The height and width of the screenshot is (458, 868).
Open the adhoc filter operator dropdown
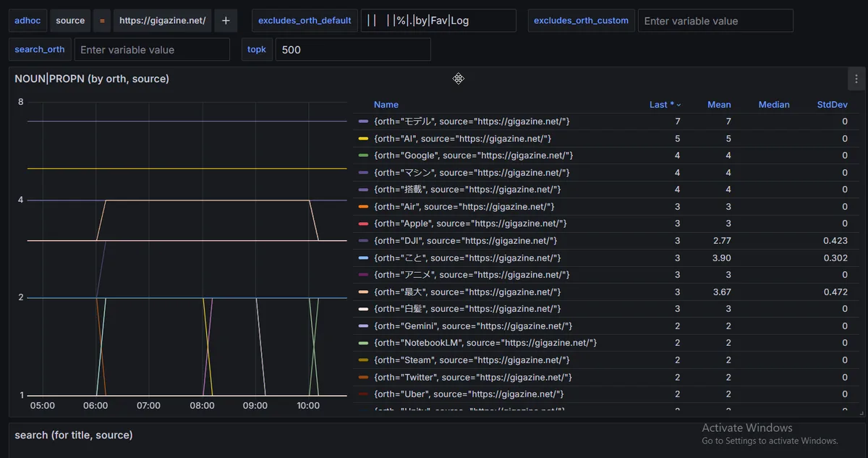coord(102,21)
